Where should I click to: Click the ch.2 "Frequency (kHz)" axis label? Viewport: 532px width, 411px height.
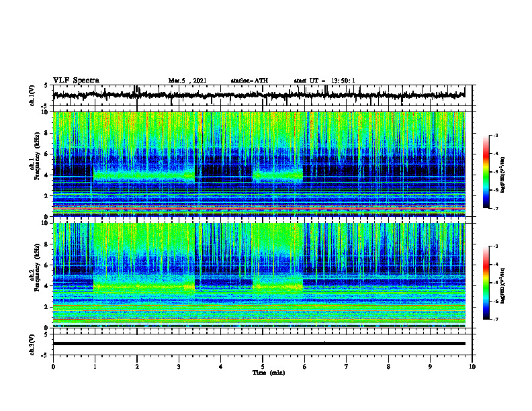click(x=38, y=267)
